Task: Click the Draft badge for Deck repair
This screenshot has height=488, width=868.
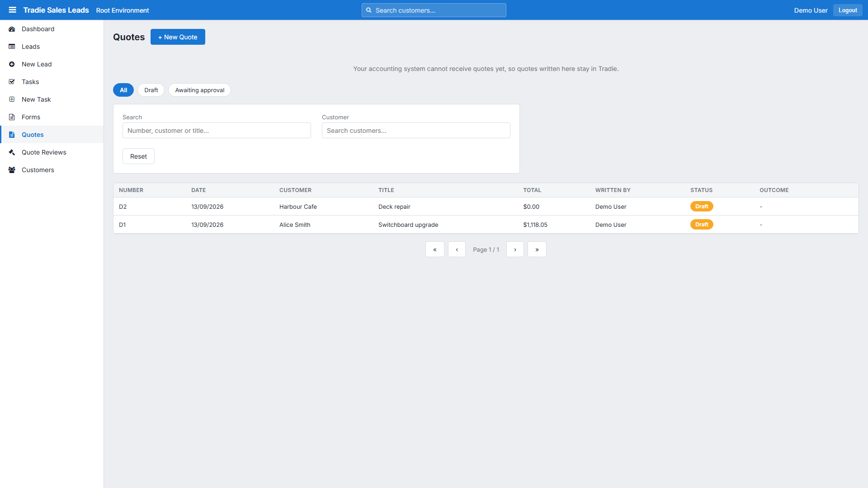Action: tap(702, 206)
